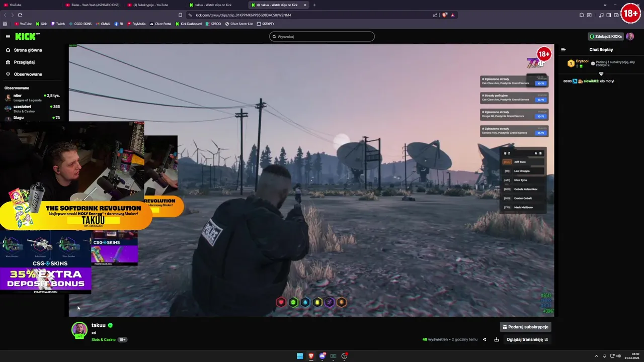Open GMAIL bookmark
The height and width of the screenshot is (362, 644).
tap(103, 24)
